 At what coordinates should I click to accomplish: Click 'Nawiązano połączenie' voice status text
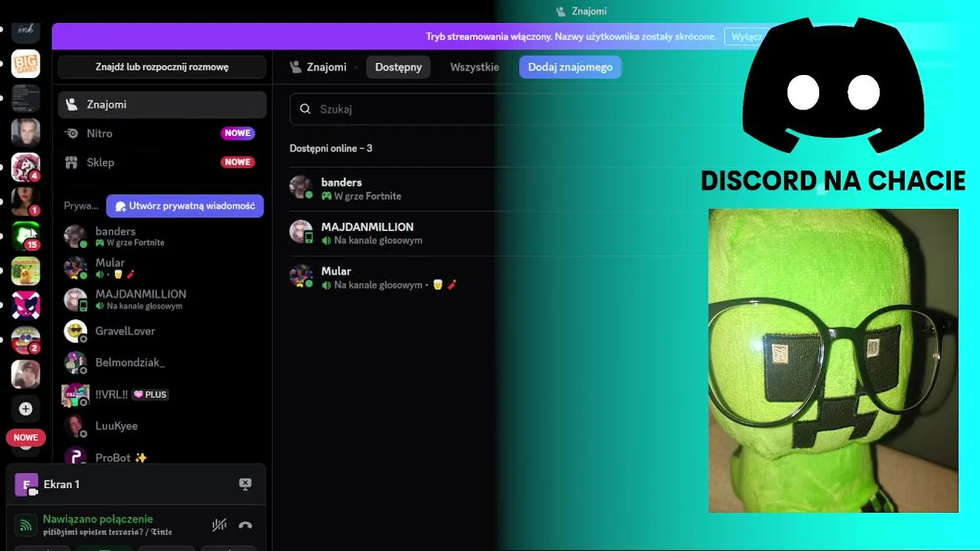coord(98,519)
